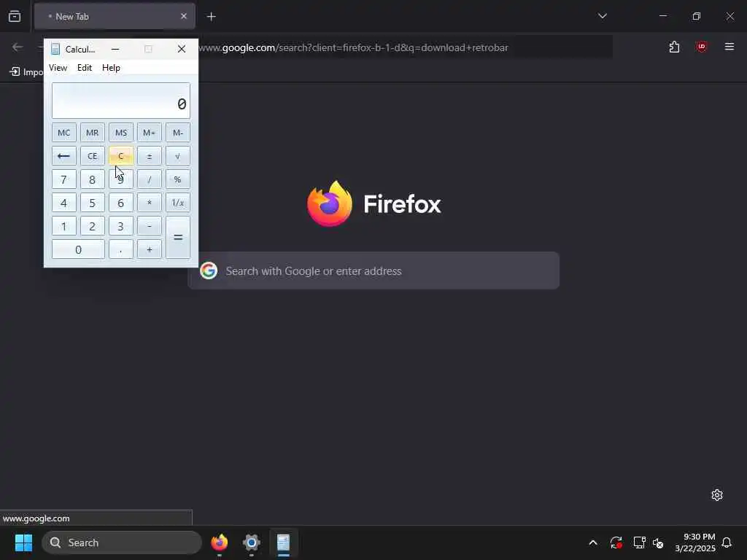Click the CE clear entry key
Image resolution: width=747 pixels, height=560 pixels.
[x=93, y=156]
